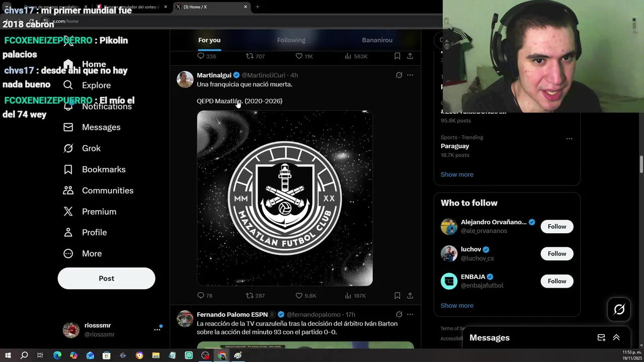Open Messages in the sidebar

92,127
